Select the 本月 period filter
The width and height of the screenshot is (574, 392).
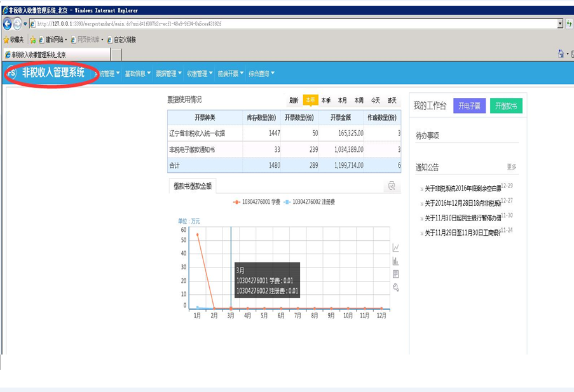[x=343, y=100]
